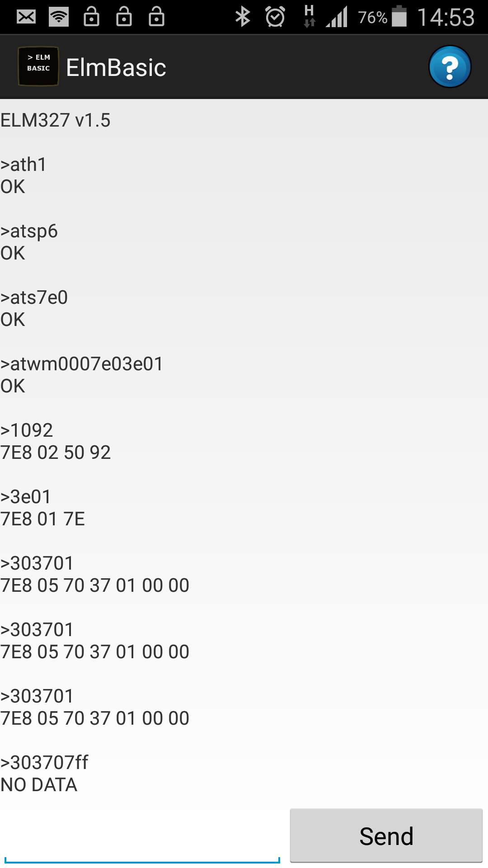This screenshot has height=868, width=488.
Task: Tap the 14:53 clock in status bar
Action: 446,17
